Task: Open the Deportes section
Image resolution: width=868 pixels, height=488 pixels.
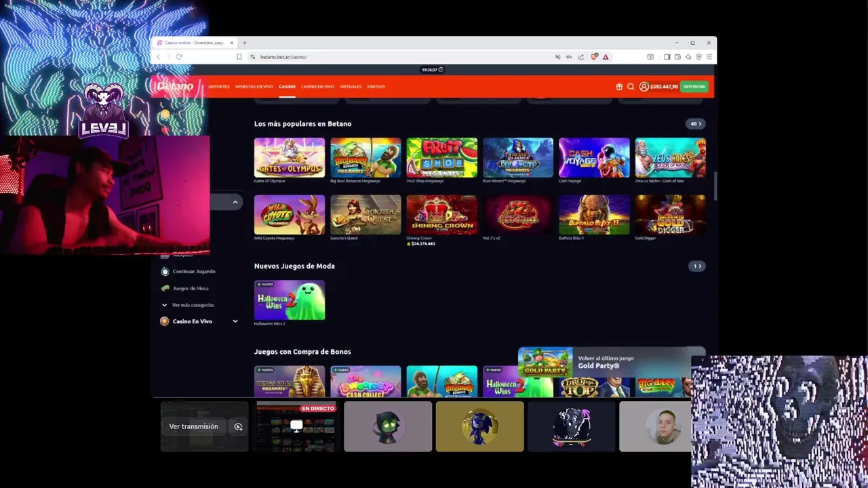Action: click(219, 87)
